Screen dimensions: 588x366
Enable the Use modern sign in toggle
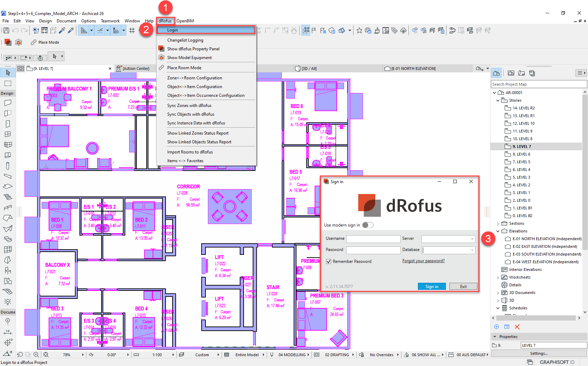368,225
